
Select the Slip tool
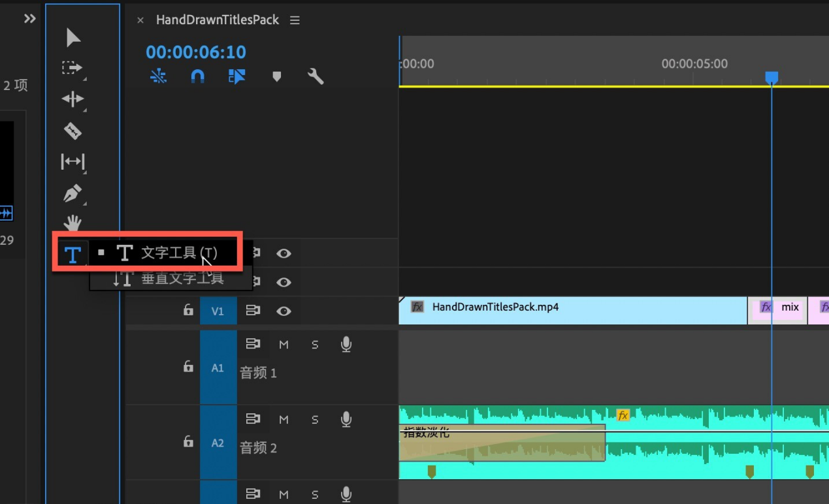(73, 161)
